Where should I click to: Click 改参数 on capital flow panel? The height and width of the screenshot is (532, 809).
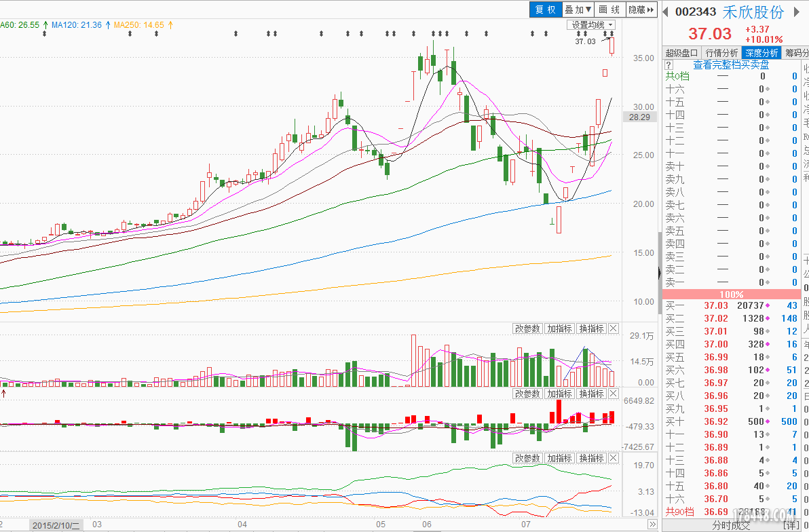coord(527,394)
